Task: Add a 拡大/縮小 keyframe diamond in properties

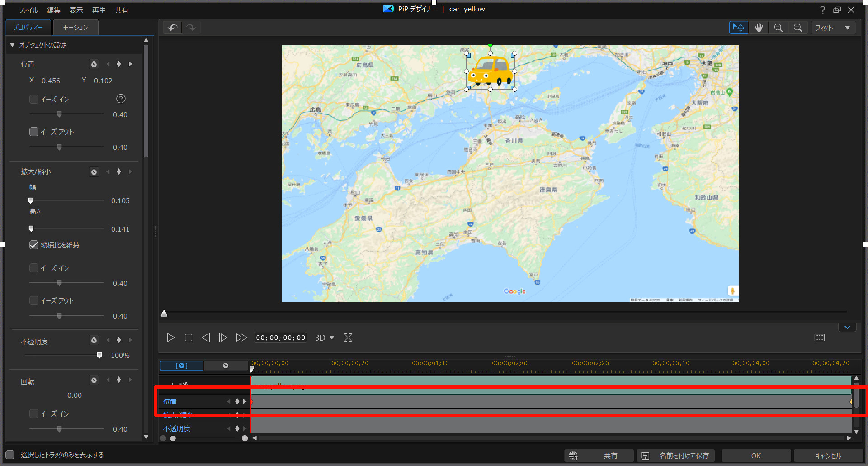Action: click(119, 172)
